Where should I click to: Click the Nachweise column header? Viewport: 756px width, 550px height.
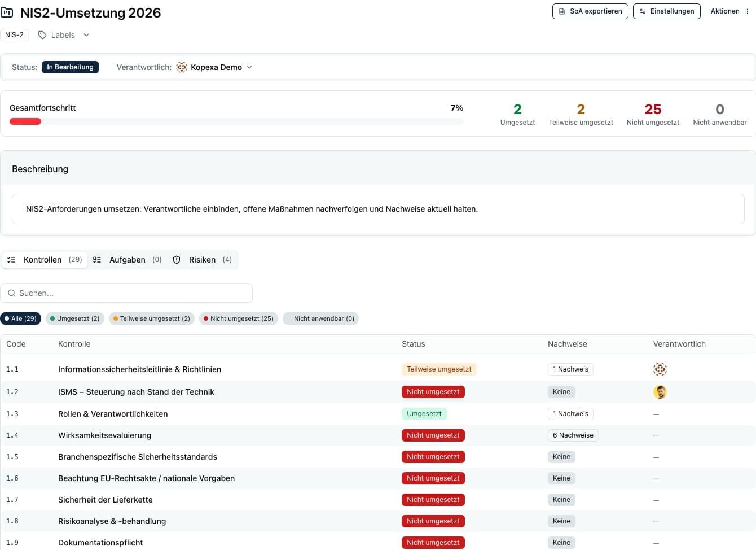coord(568,344)
